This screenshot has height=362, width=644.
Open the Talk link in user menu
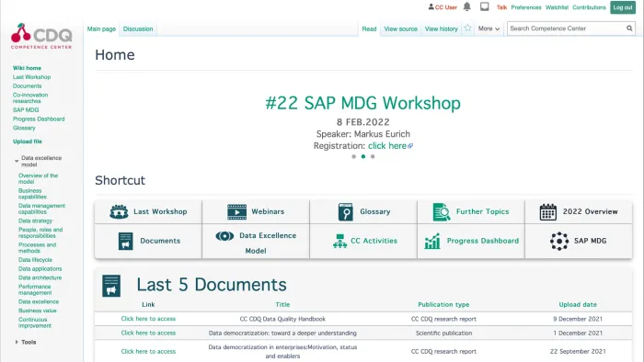[x=501, y=7]
